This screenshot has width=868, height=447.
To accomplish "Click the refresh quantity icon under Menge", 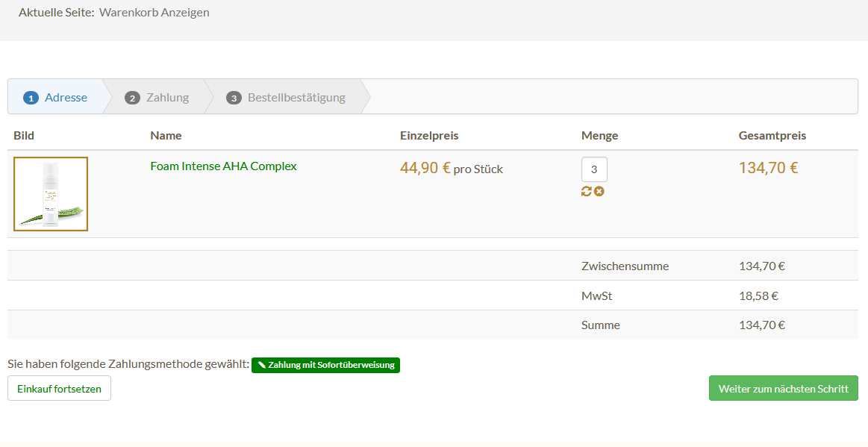I will [587, 192].
